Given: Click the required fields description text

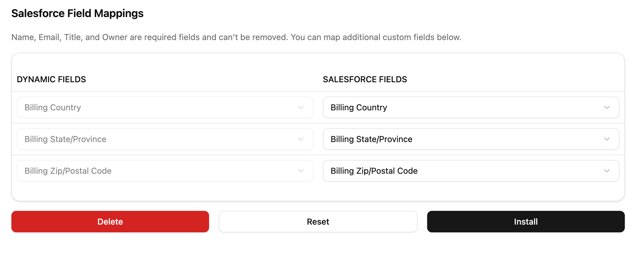Looking at the screenshot, I should tap(236, 37).
